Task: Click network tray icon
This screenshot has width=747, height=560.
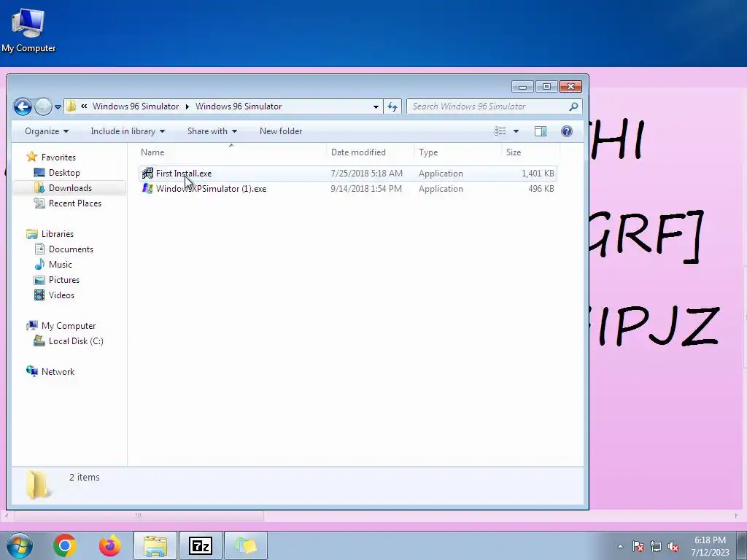Action: pos(656,546)
